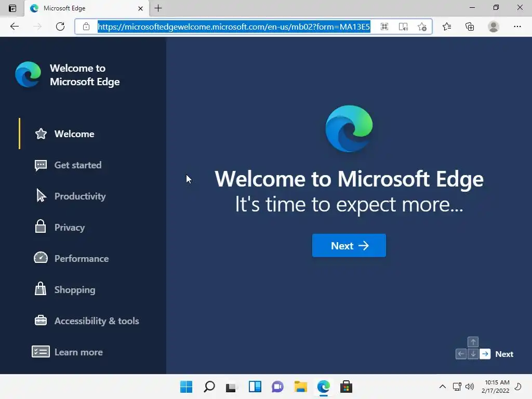Screen dimensions: 532x399
Task: Open Chat app on the taskbar
Action: pyautogui.click(x=277, y=387)
